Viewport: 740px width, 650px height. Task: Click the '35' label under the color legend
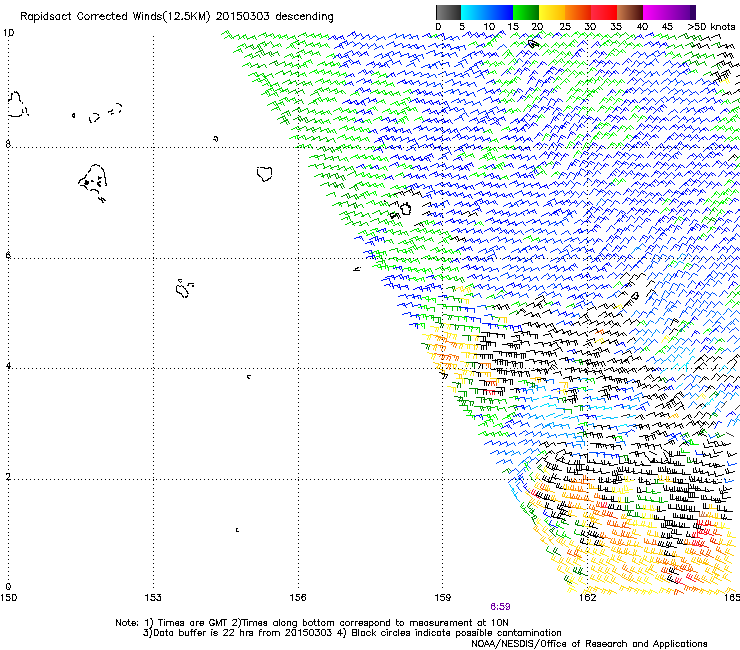(x=616, y=27)
